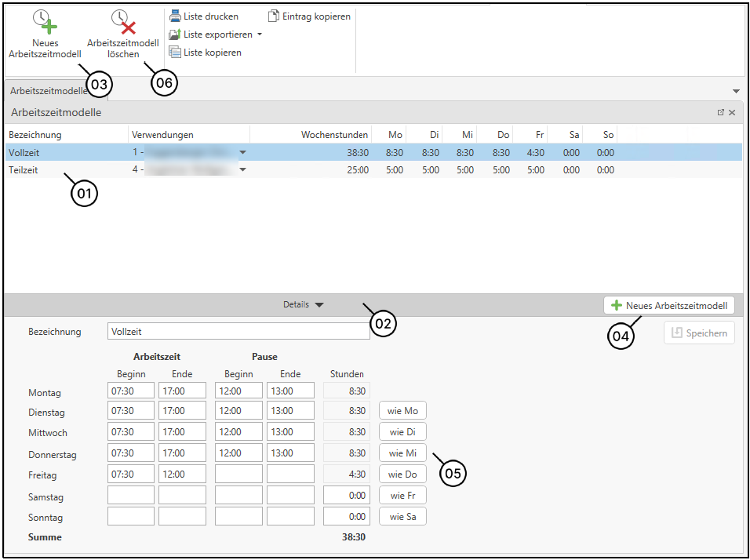The height and width of the screenshot is (560, 750).
Task: Click the Liste kopieren icon
Action: [175, 53]
